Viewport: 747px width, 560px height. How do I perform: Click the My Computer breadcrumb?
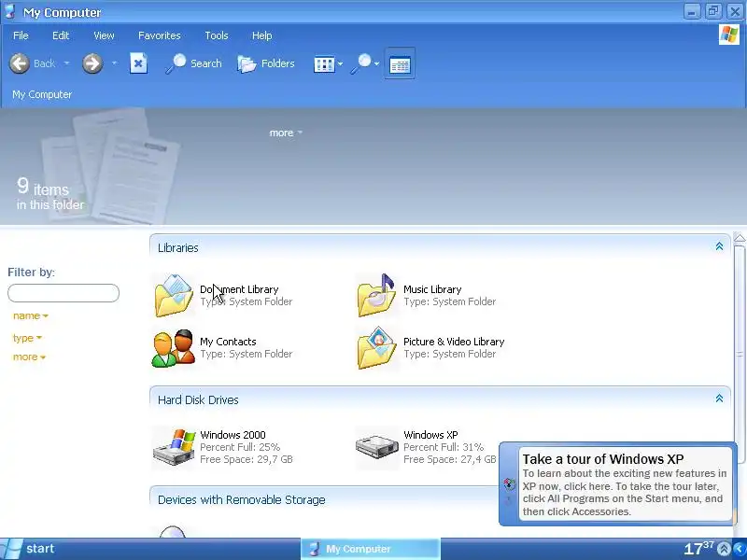(x=42, y=94)
